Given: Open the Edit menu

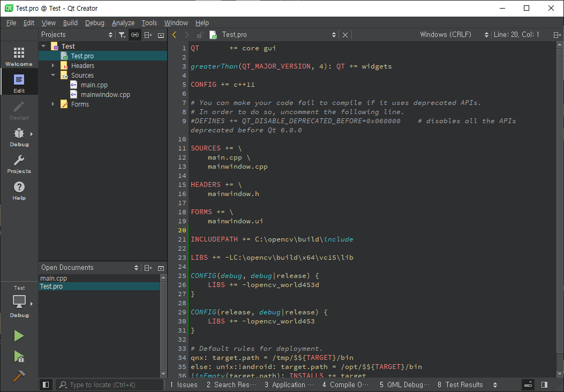Looking at the screenshot, I should pos(29,22).
